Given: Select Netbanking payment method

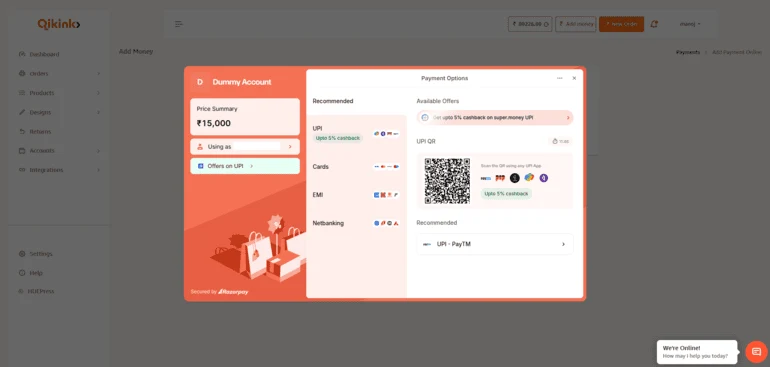Looking at the screenshot, I should click(x=356, y=223).
